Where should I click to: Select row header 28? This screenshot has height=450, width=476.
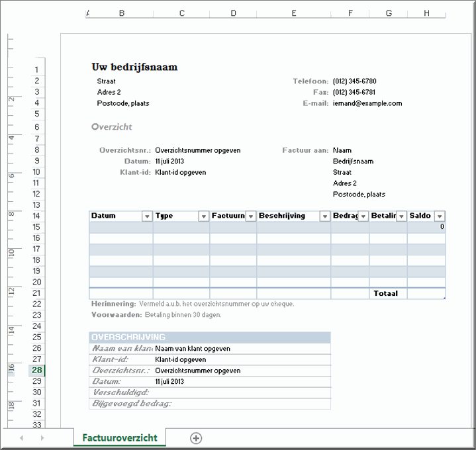pos(37,371)
